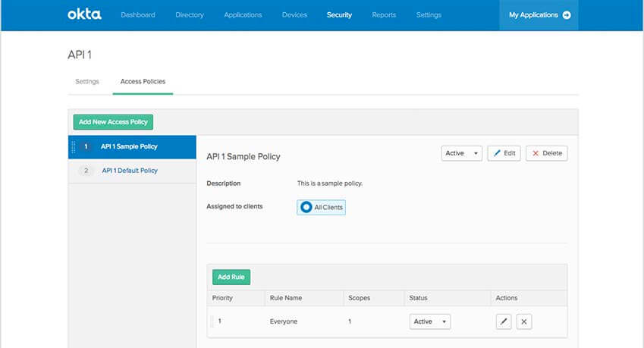Click Add New Access Policy button
This screenshot has height=348, width=644.
click(114, 121)
